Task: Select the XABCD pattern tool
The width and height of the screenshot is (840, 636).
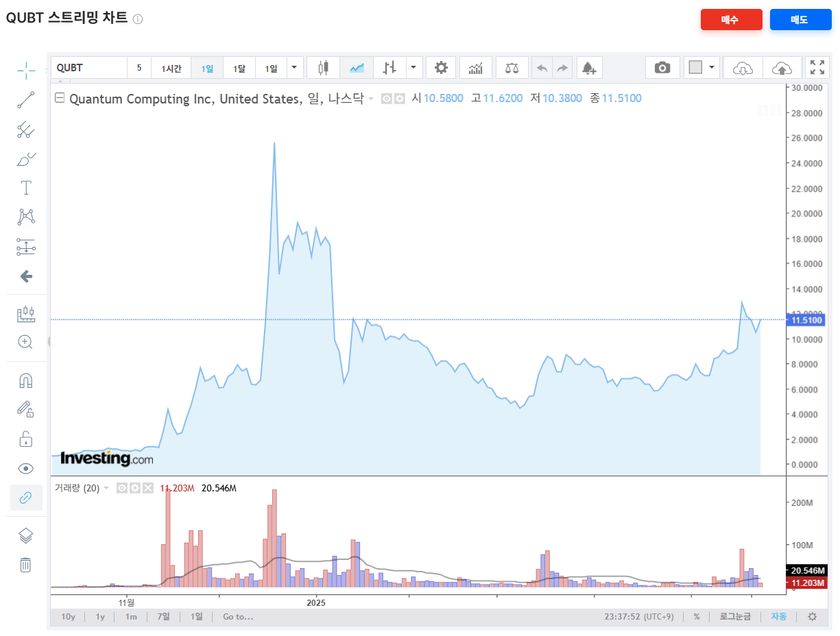Action: coord(26,217)
